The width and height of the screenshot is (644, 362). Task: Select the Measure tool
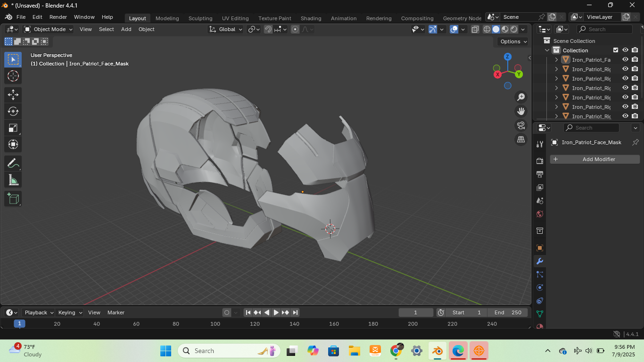click(x=13, y=180)
